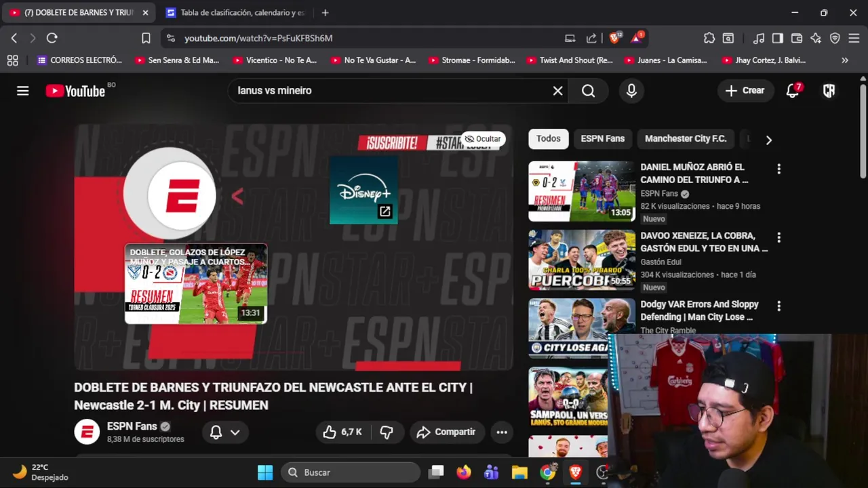Bookmark this page icon
This screenshot has width=868, height=488.
point(146,38)
